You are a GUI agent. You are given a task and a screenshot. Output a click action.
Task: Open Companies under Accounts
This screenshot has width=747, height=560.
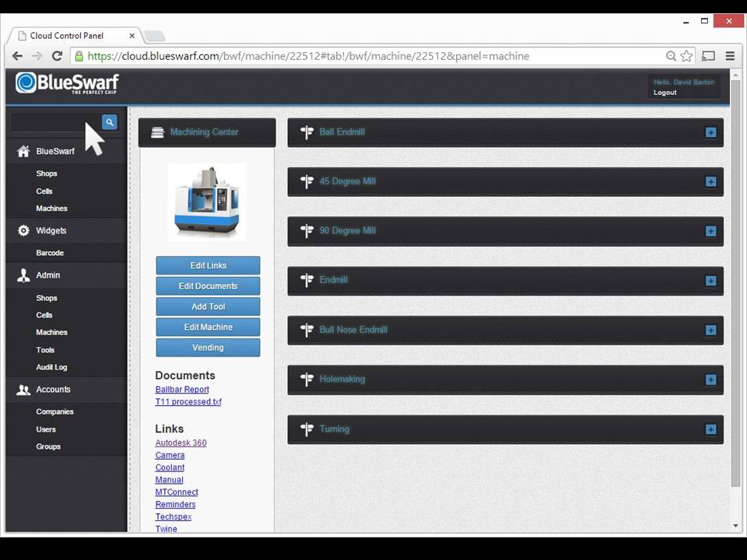54,412
